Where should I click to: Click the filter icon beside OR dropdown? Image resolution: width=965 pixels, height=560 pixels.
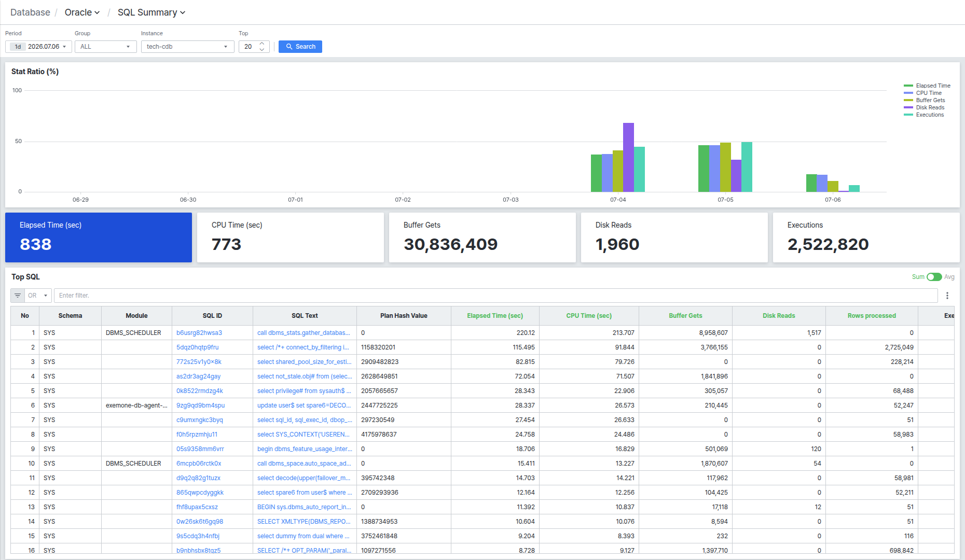coord(18,296)
